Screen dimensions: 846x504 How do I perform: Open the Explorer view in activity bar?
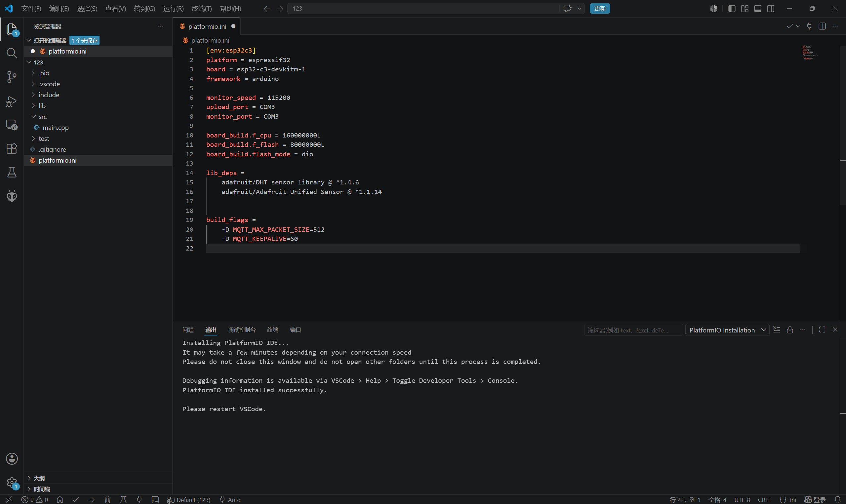12,29
